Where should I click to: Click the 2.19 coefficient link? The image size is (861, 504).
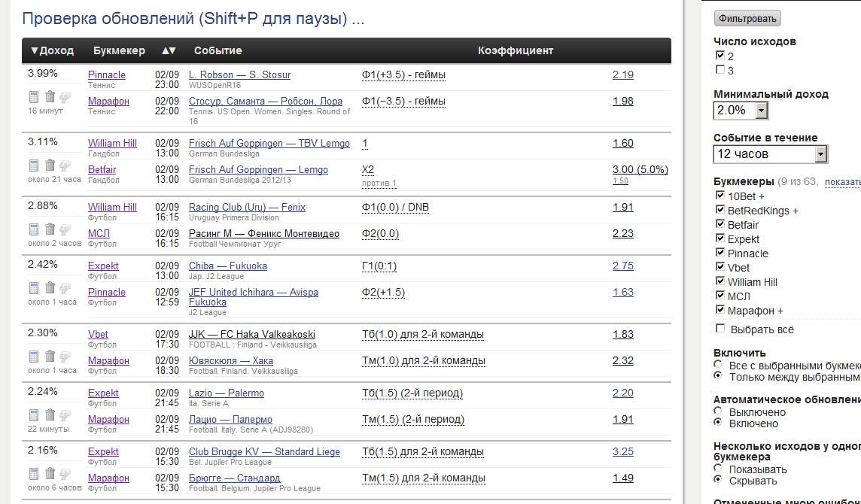pyautogui.click(x=622, y=74)
